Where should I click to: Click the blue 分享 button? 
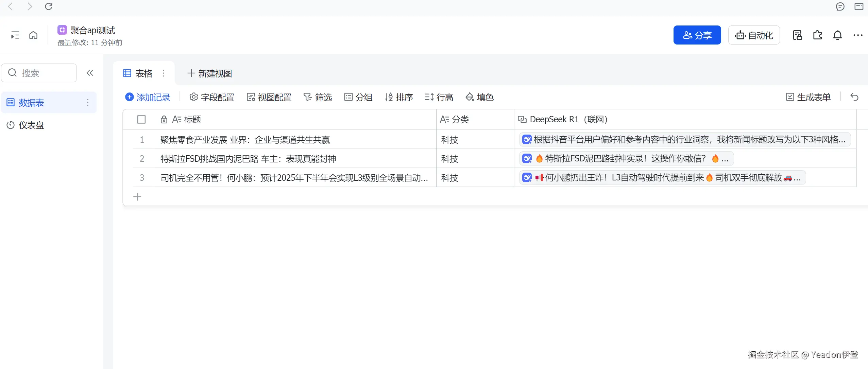pyautogui.click(x=697, y=35)
